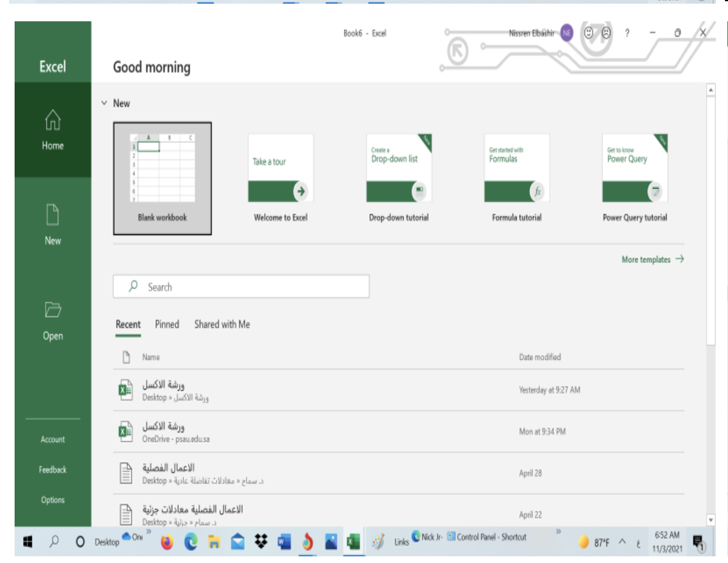Image resolution: width=728 pixels, height=563 pixels.
Task: Expand taskbar hidden icons arrow
Action: (622, 542)
